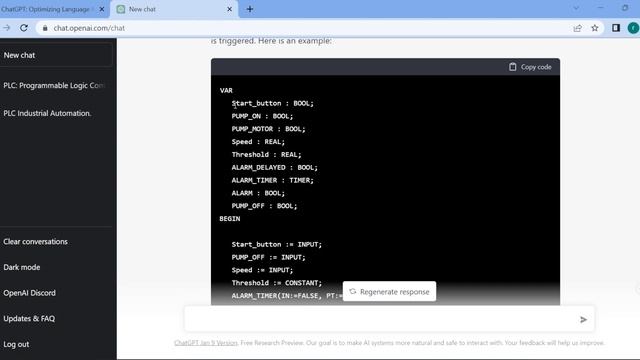The height and width of the screenshot is (360, 640).
Task: Click the BEGIN keyword in code
Action: tap(230, 219)
